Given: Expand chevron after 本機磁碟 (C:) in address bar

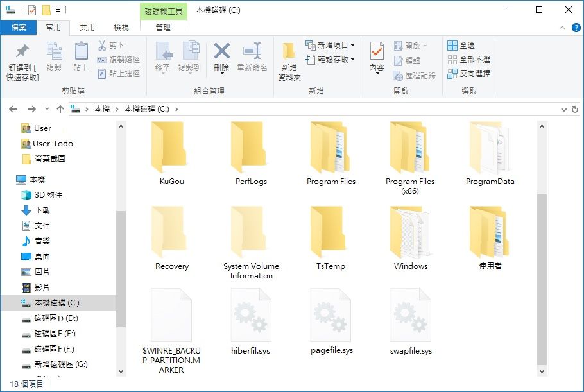Looking at the screenshot, I should [x=176, y=109].
